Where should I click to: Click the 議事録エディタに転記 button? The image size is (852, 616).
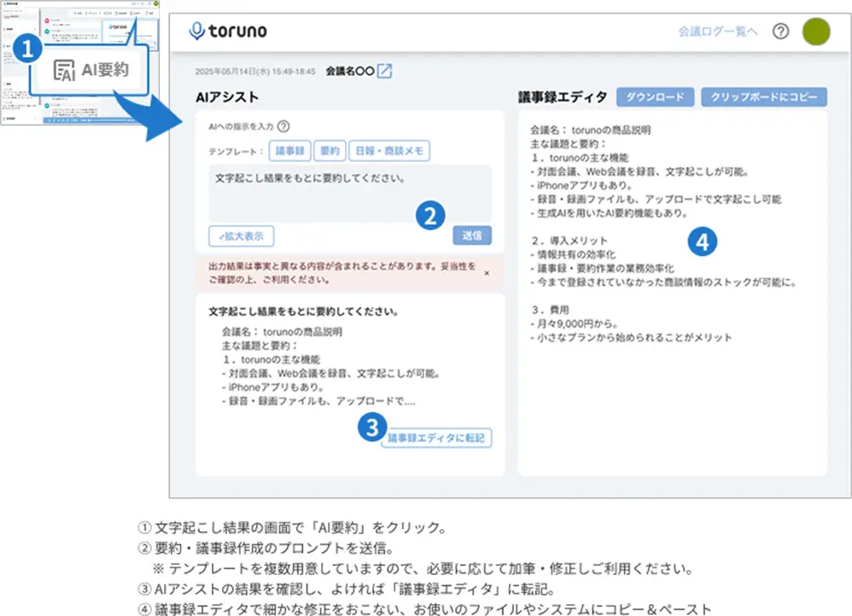436,438
